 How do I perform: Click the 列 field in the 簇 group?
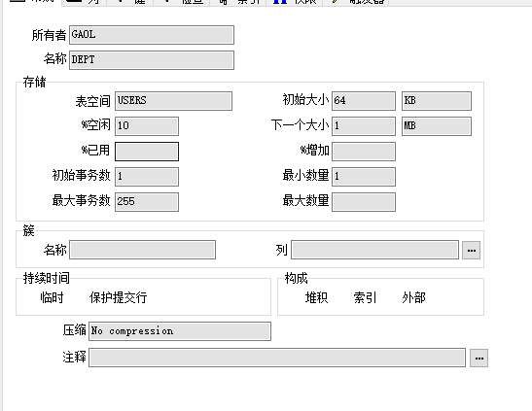click(x=374, y=250)
